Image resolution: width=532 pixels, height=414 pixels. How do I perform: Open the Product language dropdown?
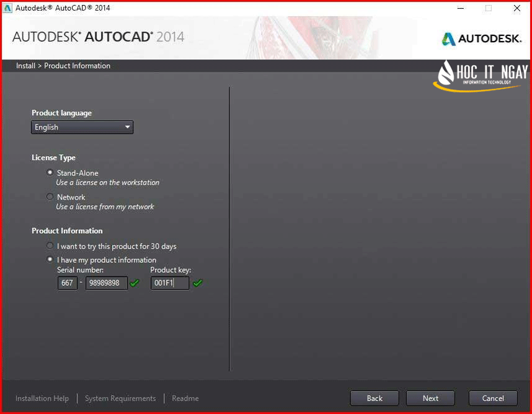(x=82, y=127)
